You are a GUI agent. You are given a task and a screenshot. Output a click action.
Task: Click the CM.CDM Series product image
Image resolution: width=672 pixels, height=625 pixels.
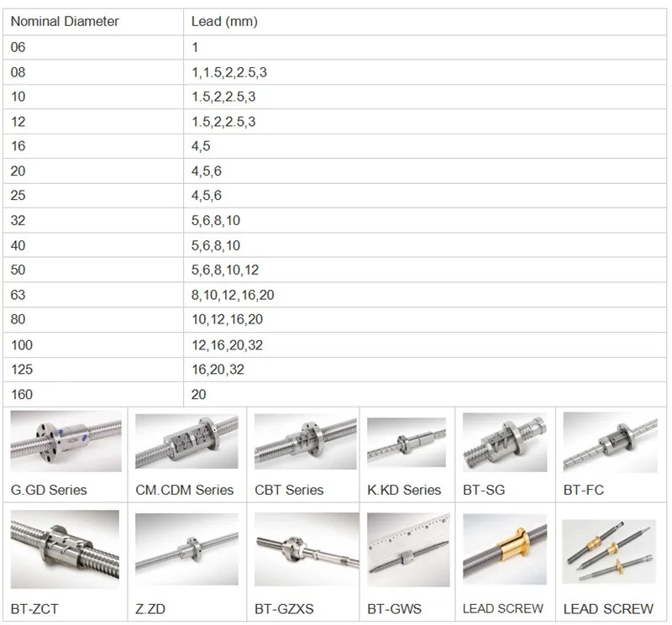186,442
